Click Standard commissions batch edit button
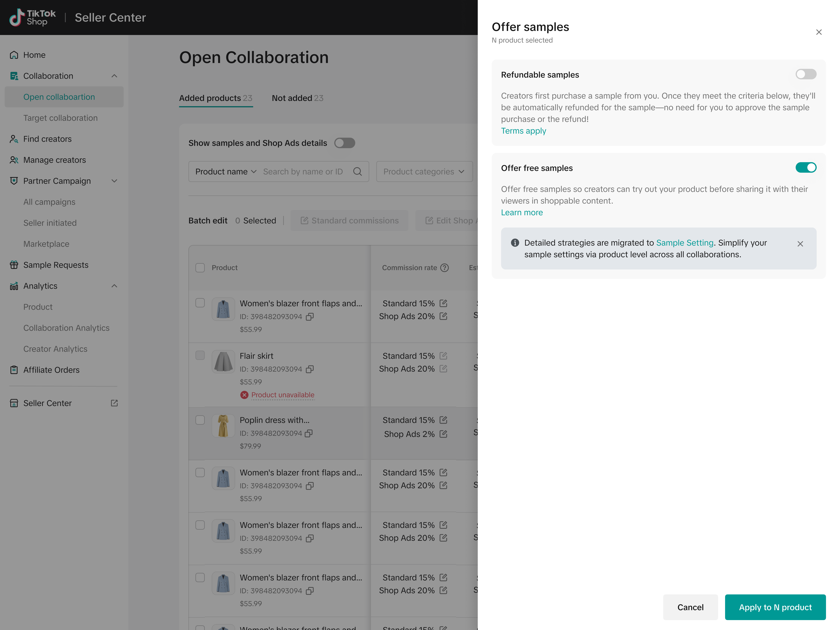This screenshot has width=840, height=630. (x=349, y=221)
